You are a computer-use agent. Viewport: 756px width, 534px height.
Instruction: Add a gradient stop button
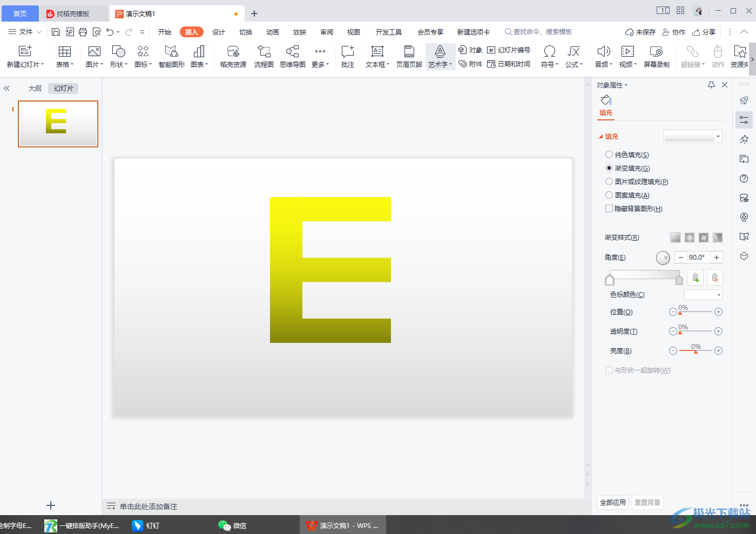point(696,278)
